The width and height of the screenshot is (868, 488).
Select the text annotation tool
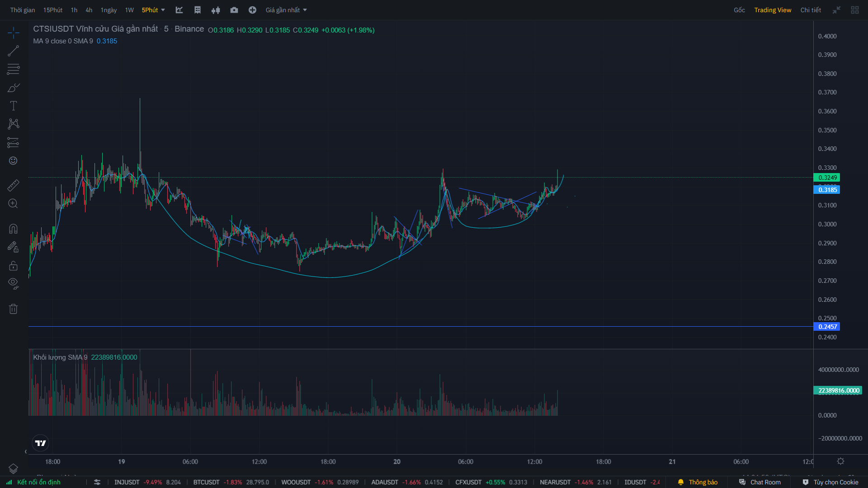click(13, 106)
